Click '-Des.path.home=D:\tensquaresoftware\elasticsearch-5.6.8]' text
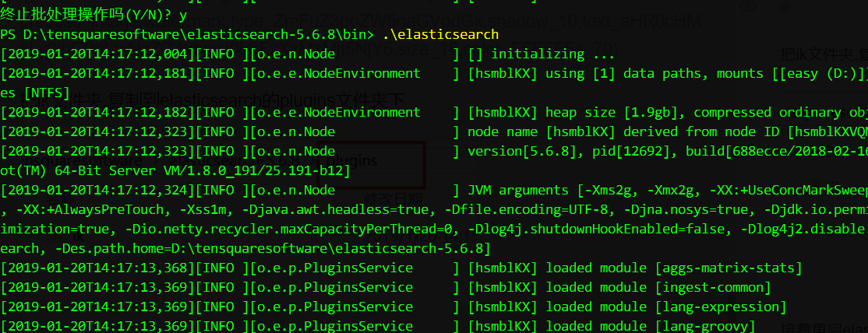 273,248
